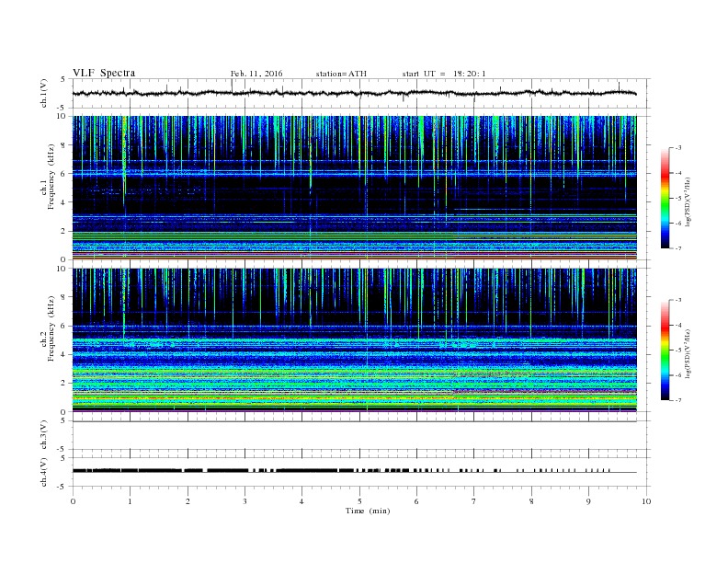Click the ch.1 voltage waveform trace
The height and width of the screenshot is (563, 728).
coord(354,93)
